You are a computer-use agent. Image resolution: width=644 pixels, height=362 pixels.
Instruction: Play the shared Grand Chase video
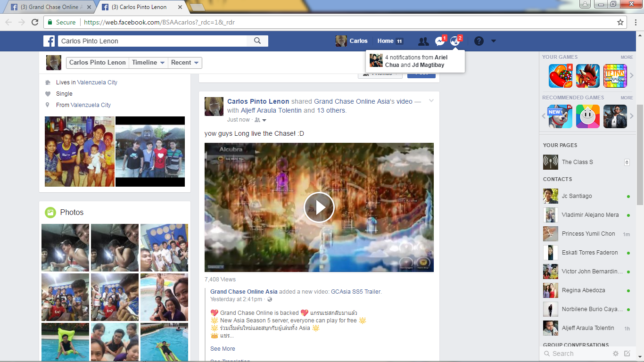click(x=319, y=207)
